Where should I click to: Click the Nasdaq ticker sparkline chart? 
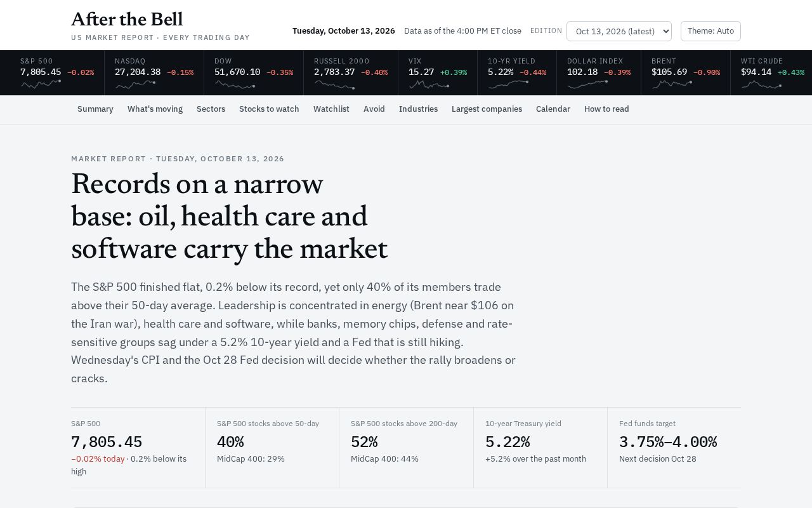coord(135,84)
